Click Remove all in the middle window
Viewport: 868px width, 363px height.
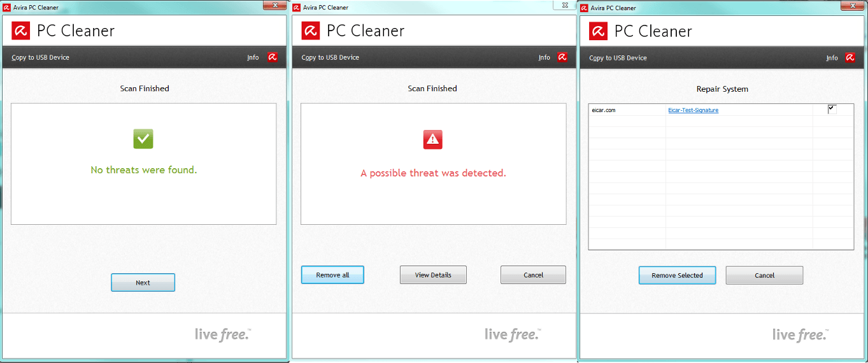(332, 275)
